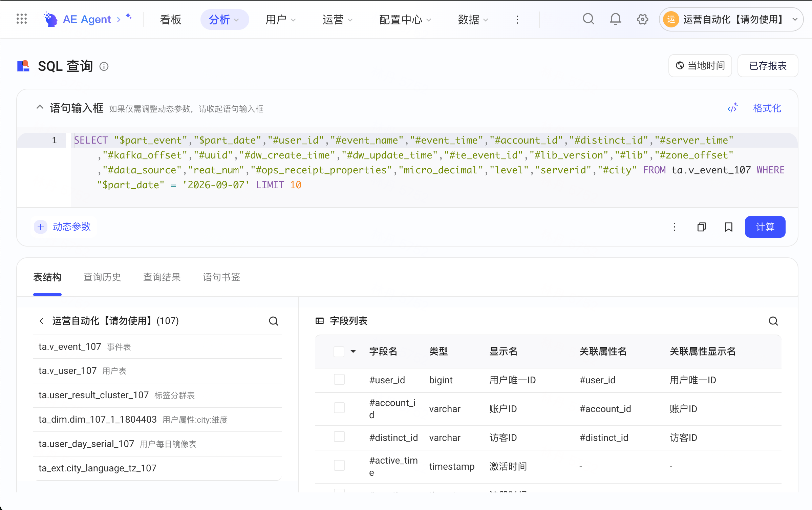The height and width of the screenshot is (510, 812).
Task: Select table ta.user_result_cluster_107
Action: click(157, 395)
